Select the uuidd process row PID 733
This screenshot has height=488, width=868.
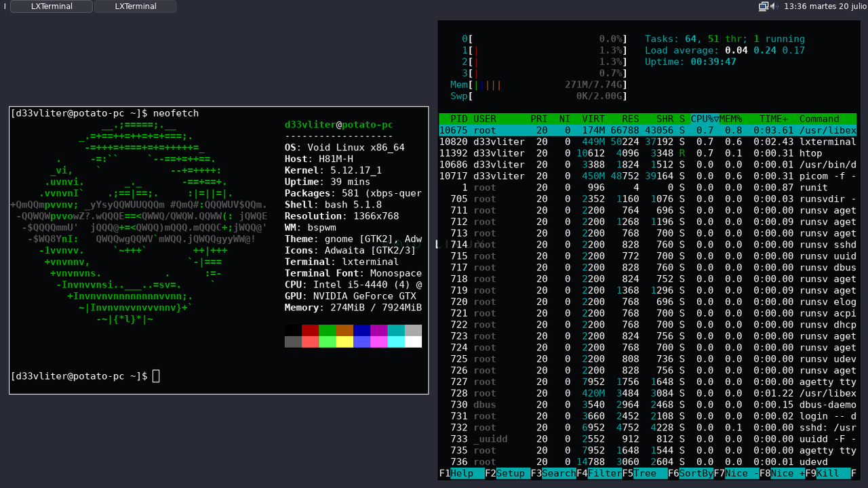point(648,439)
